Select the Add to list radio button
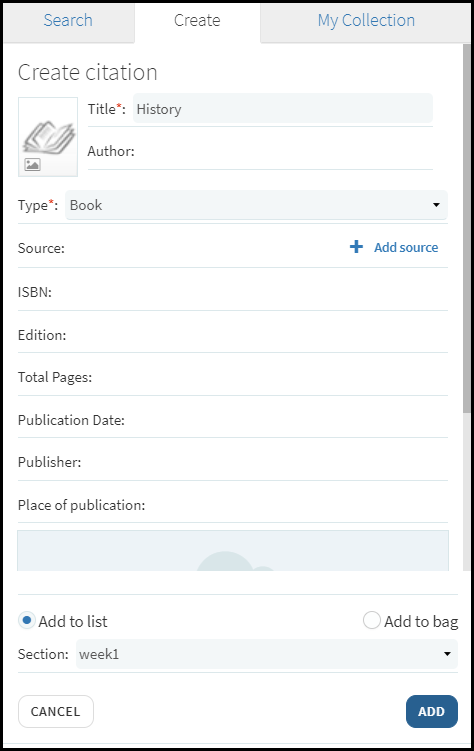 click(x=27, y=620)
